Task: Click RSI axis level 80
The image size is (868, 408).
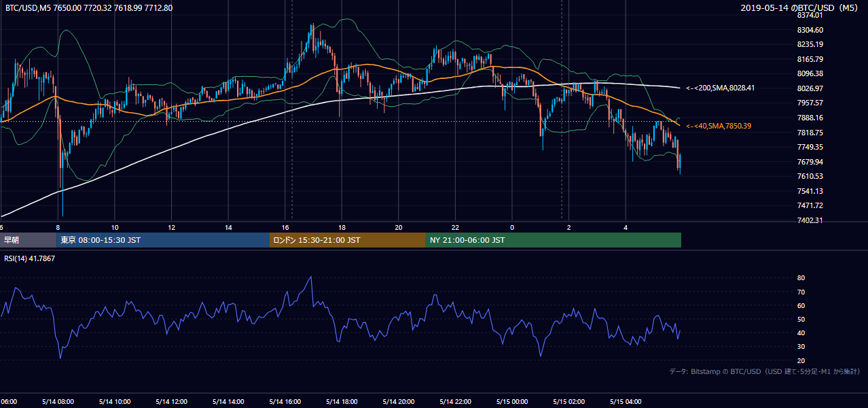Action: coord(801,278)
